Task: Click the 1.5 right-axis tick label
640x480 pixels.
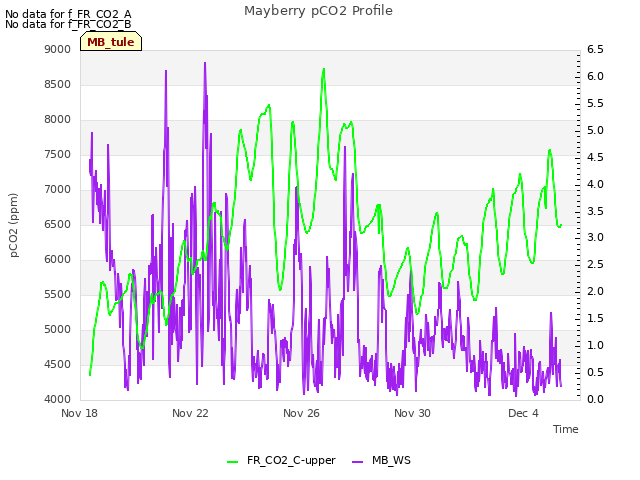Action: click(595, 318)
